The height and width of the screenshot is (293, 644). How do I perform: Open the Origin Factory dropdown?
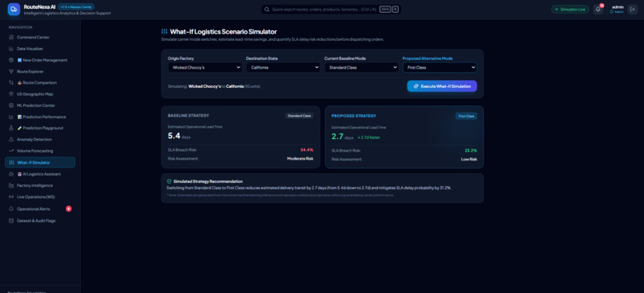pos(205,67)
